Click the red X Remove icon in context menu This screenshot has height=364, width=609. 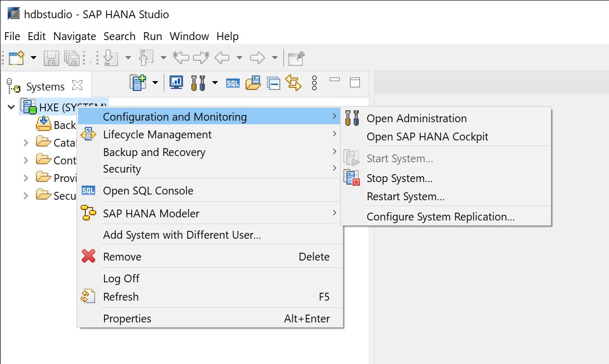pos(89,256)
